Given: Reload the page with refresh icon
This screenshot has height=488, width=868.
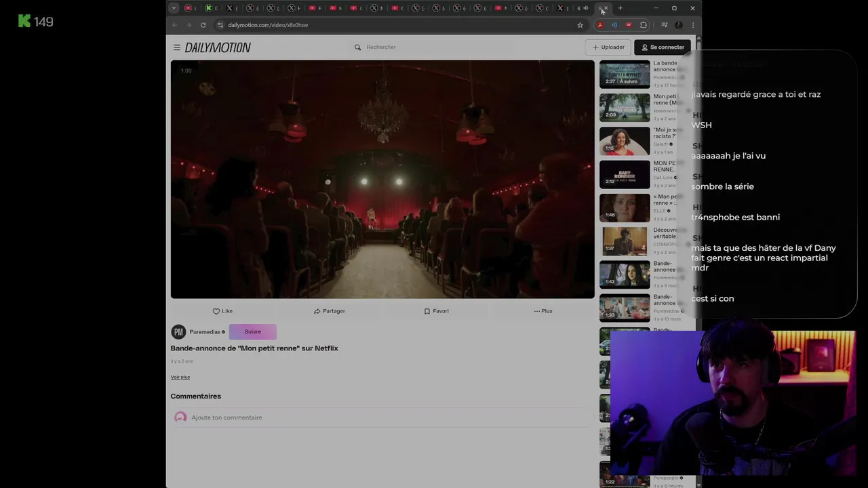Looking at the screenshot, I should pos(203,25).
